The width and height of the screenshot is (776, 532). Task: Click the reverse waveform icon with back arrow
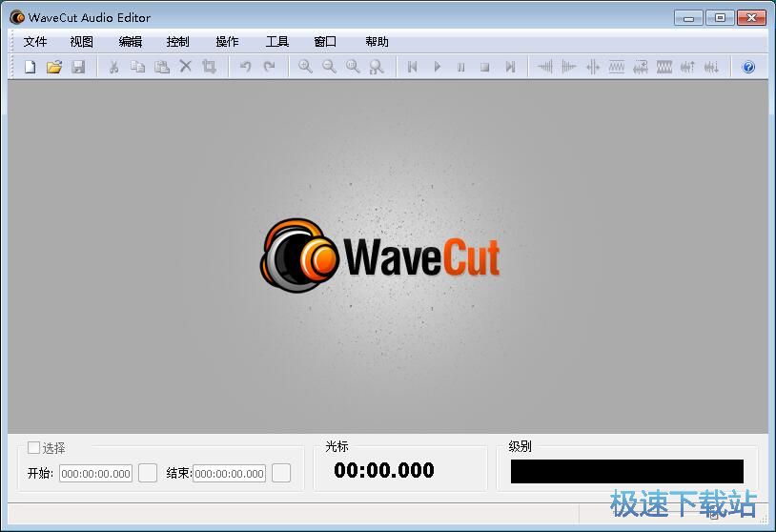tap(641, 67)
